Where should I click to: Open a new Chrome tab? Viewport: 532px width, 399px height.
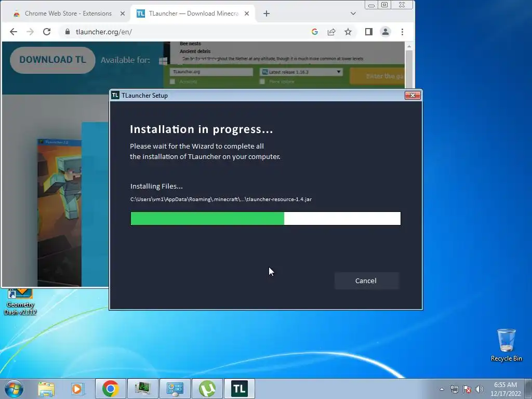(267, 14)
